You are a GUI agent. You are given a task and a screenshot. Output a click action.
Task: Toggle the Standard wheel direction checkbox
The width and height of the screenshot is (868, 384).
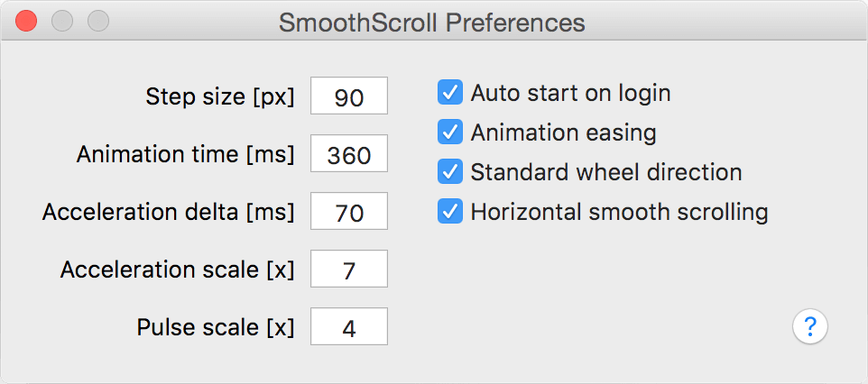(449, 172)
